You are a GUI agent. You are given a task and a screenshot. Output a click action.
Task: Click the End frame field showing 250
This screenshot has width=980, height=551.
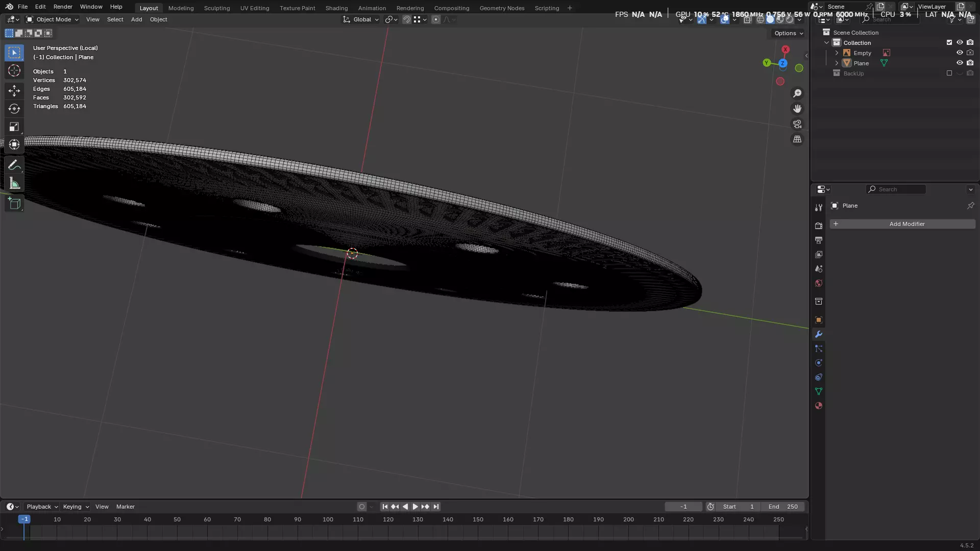click(x=783, y=507)
